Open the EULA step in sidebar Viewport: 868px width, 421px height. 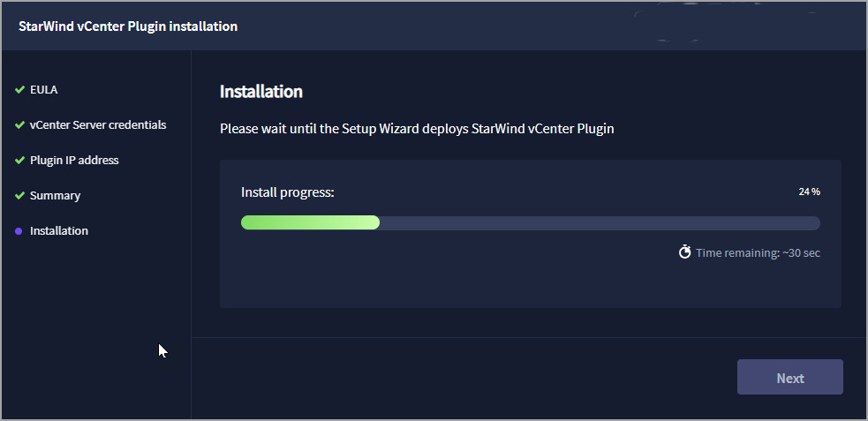point(44,90)
